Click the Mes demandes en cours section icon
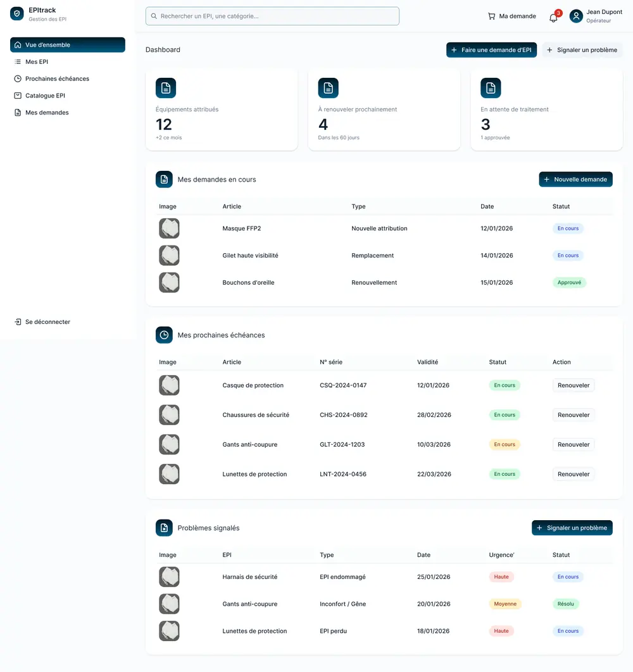The width and height of the screenshot is (633, 672). tap(164, 180)
